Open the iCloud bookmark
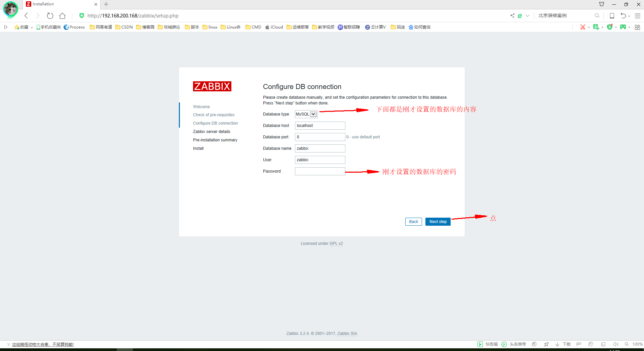The height and width of the screenshot is (351, 644). [x=274, y=27]
